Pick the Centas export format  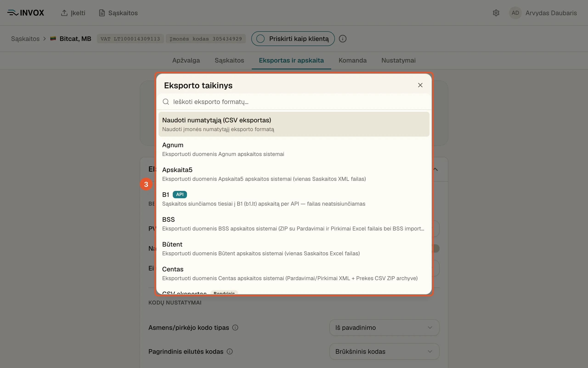[294, 273]
